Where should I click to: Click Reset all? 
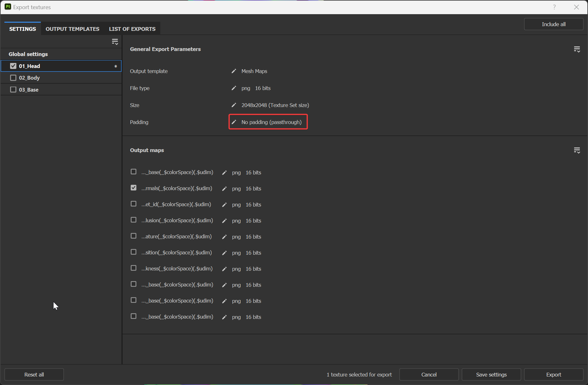point(34,374)
